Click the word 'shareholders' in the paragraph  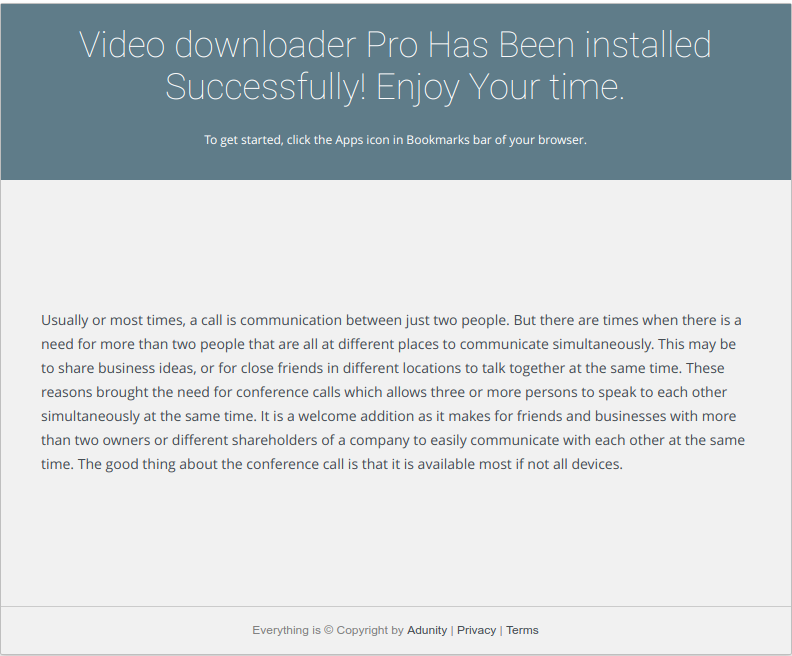point(274,440)
